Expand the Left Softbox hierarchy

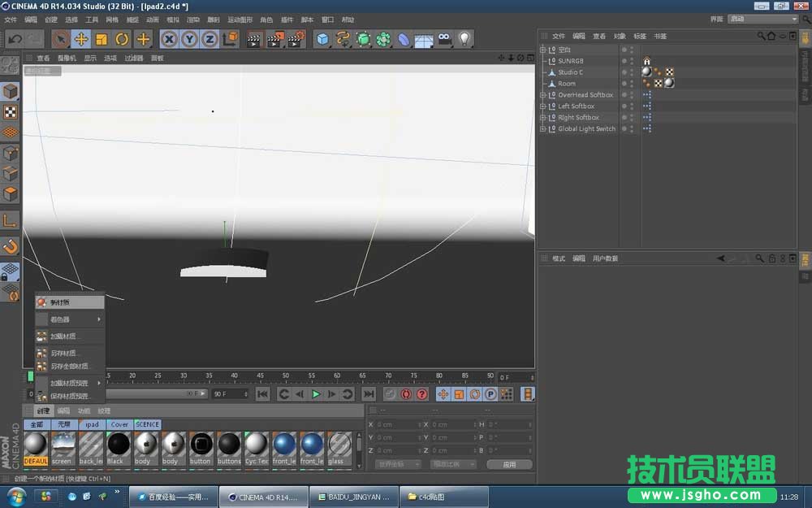(542, 106)
